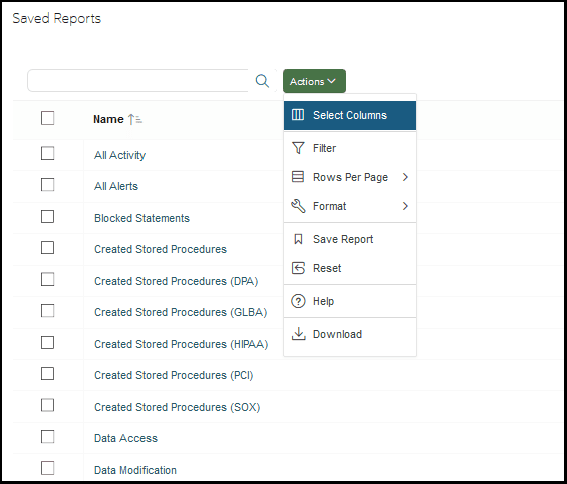567x484 pixels.
Task: Click the Download arrow icon
Action: 298,334
